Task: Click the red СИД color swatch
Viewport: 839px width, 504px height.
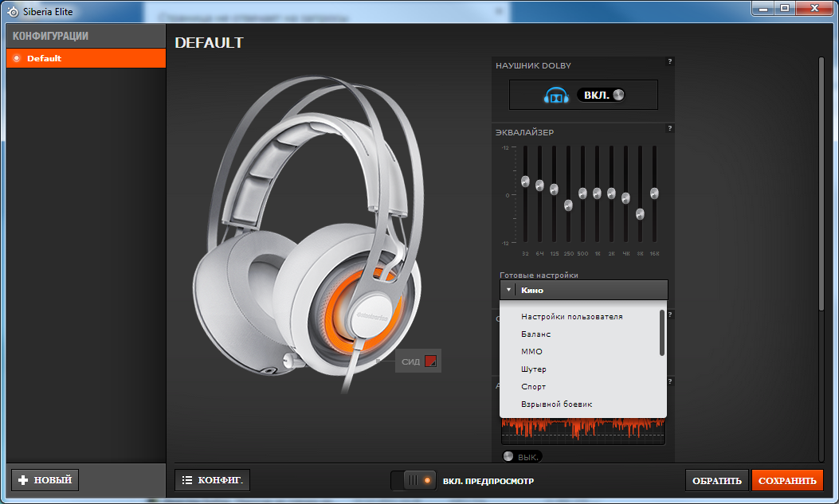Action: coord(430,361)
